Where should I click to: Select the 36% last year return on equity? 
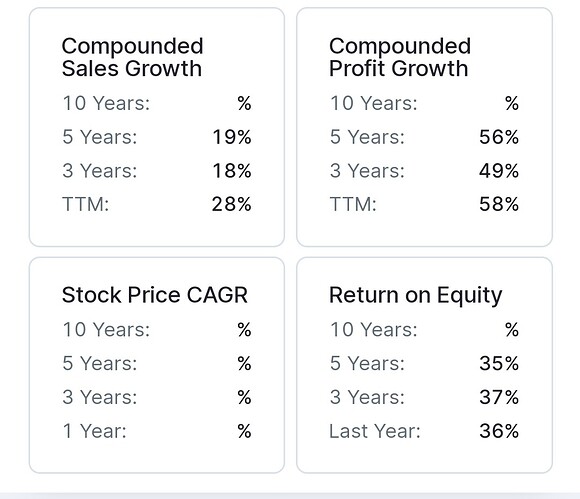pyautogui.click(x=499, y=431)
